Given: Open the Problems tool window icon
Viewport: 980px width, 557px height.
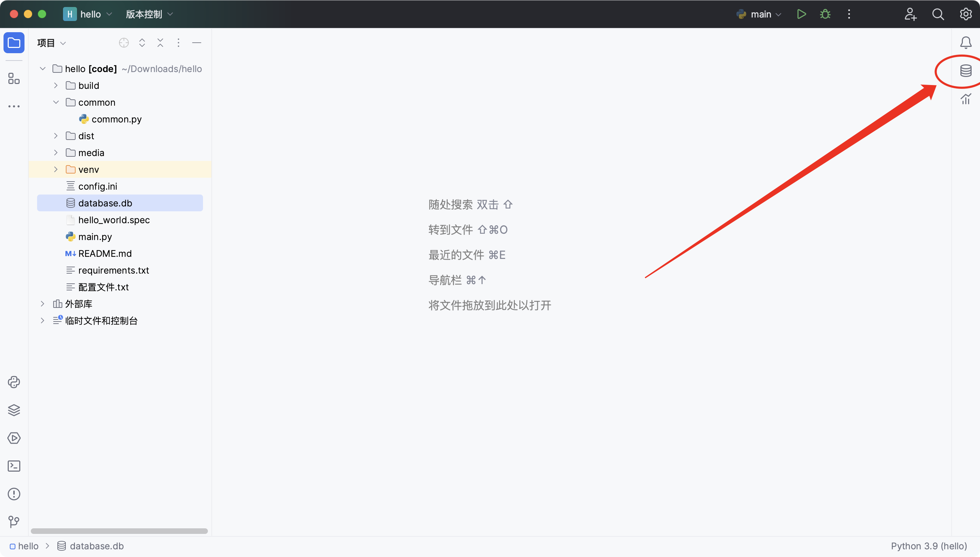Looking at the screenshot, I should tap(14, 494).
